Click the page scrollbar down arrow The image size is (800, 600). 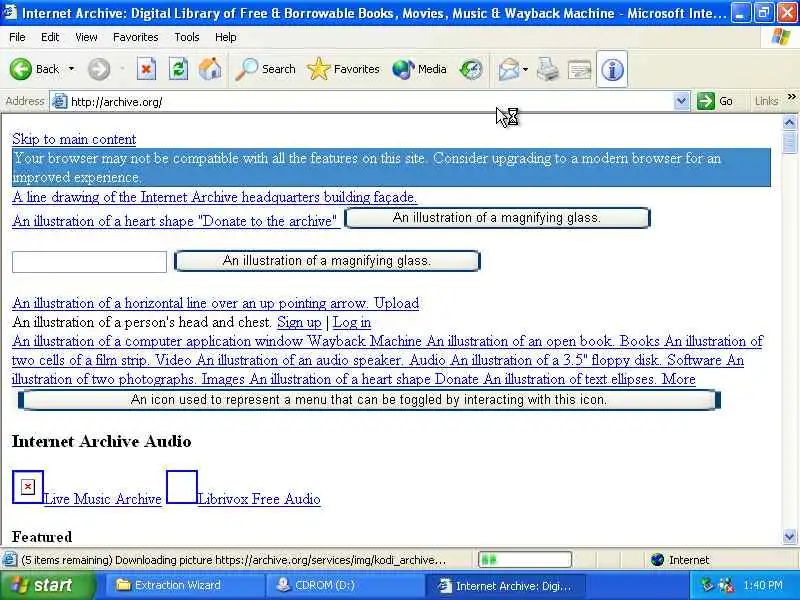[x=789, y=536]
